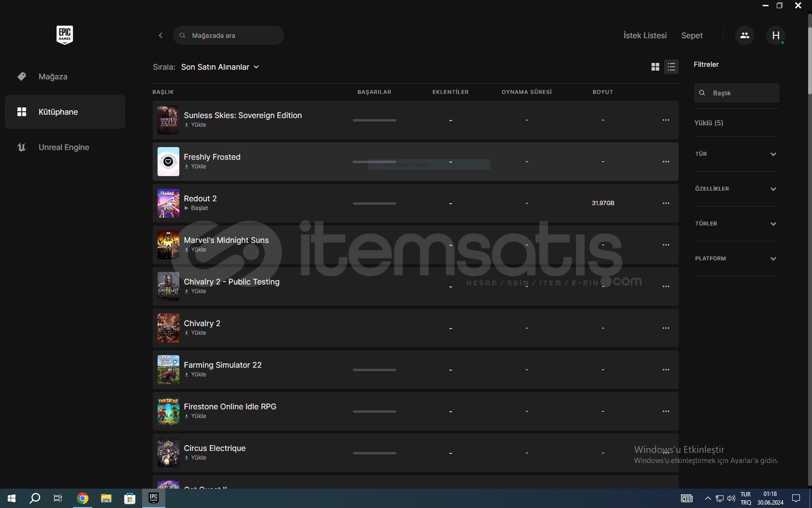
Task: Open Mağaza in the sidebar
Action: 65,76
